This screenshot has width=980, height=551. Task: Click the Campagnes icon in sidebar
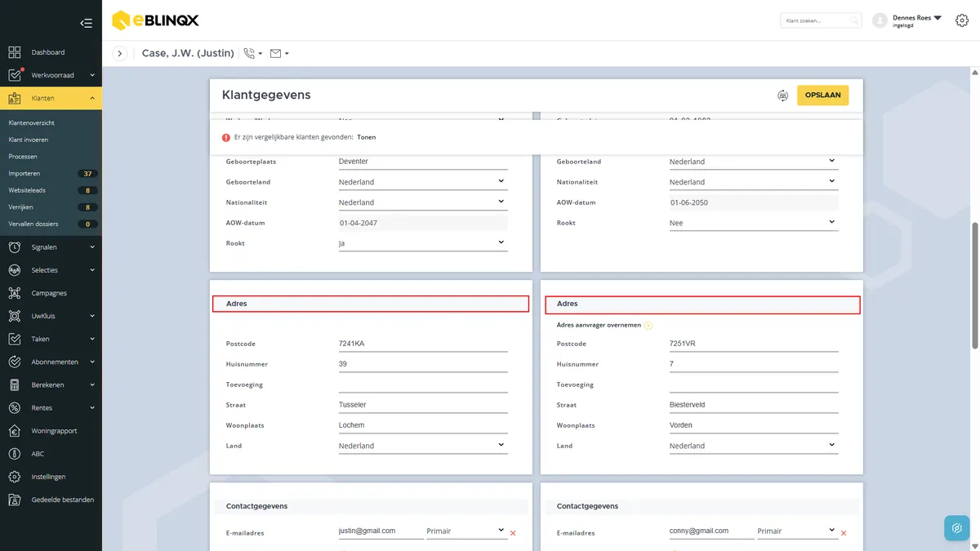(15, 293)
